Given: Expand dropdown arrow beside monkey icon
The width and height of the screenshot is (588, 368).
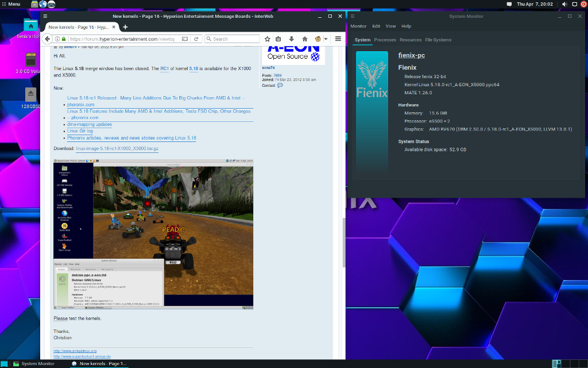Looking at the screenshot, I should 326,39.
